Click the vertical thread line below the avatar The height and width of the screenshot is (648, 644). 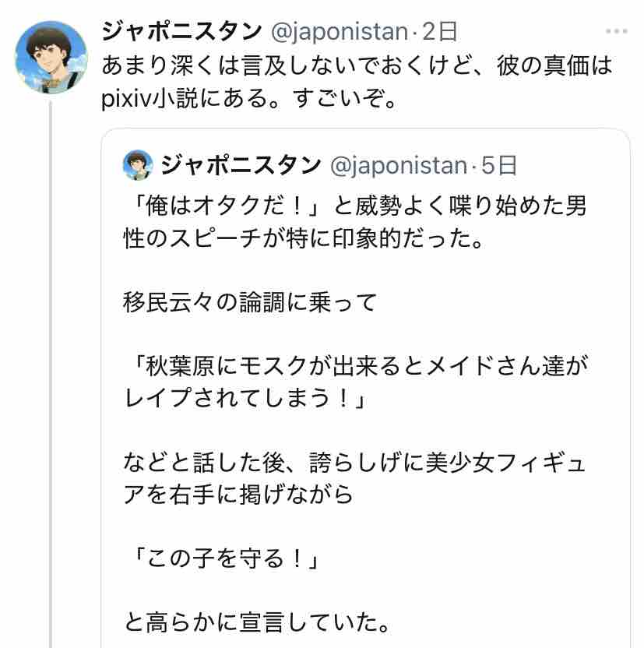(52, 374)
